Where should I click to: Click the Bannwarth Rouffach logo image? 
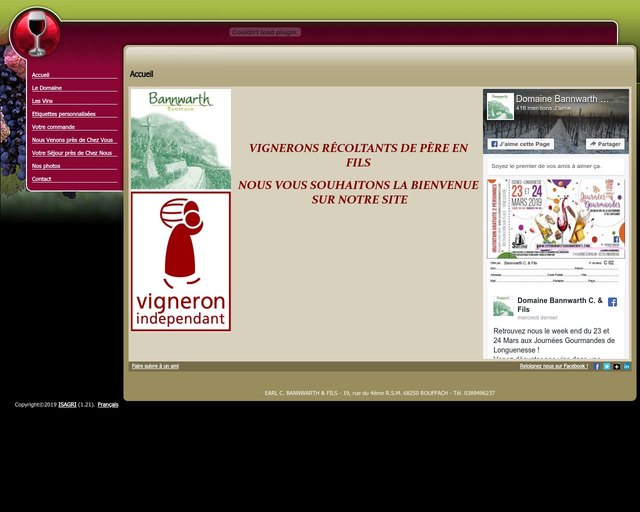(181, 139)
